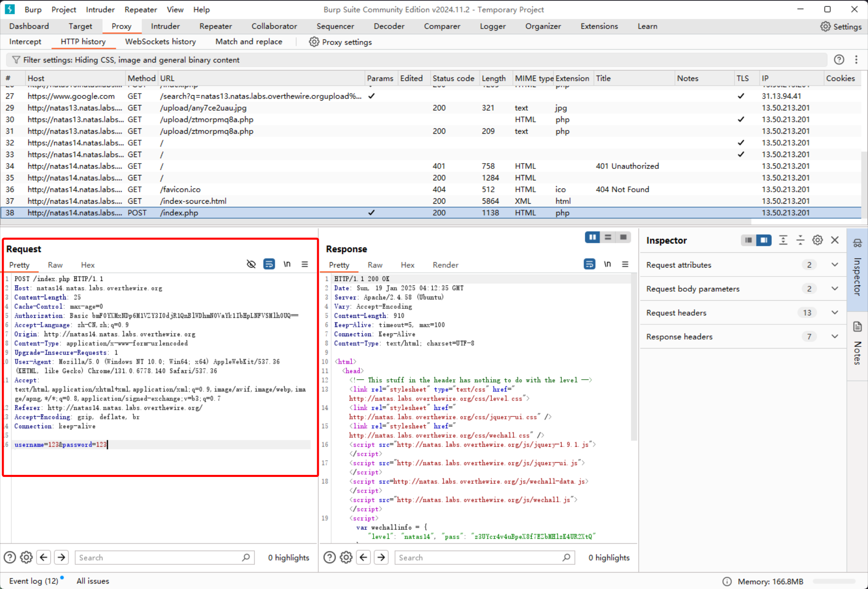The image size is (868, 589).
Task: Open Request search settings gear
Action: (26, 557)
